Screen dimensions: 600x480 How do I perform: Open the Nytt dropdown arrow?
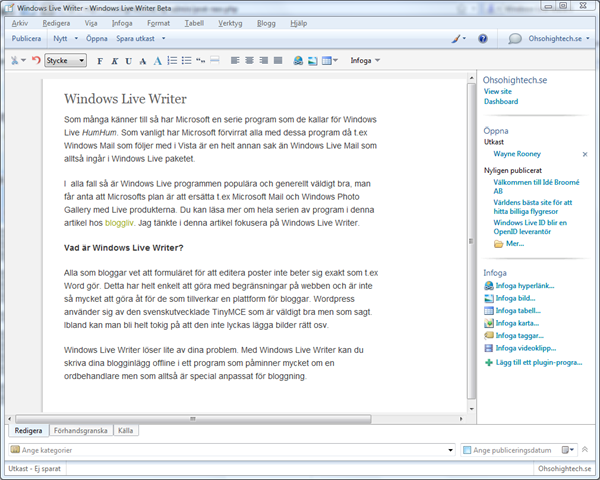click(76, 38)
